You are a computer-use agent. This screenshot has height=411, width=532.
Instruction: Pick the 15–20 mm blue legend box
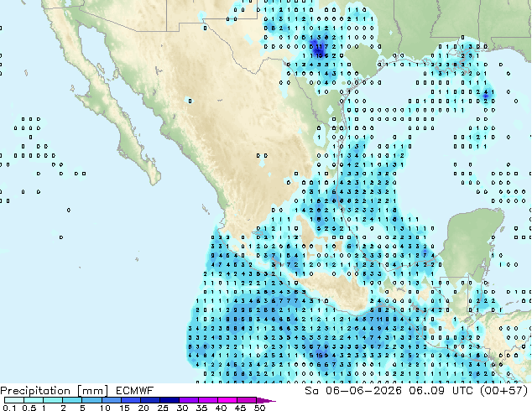point(131,400)
